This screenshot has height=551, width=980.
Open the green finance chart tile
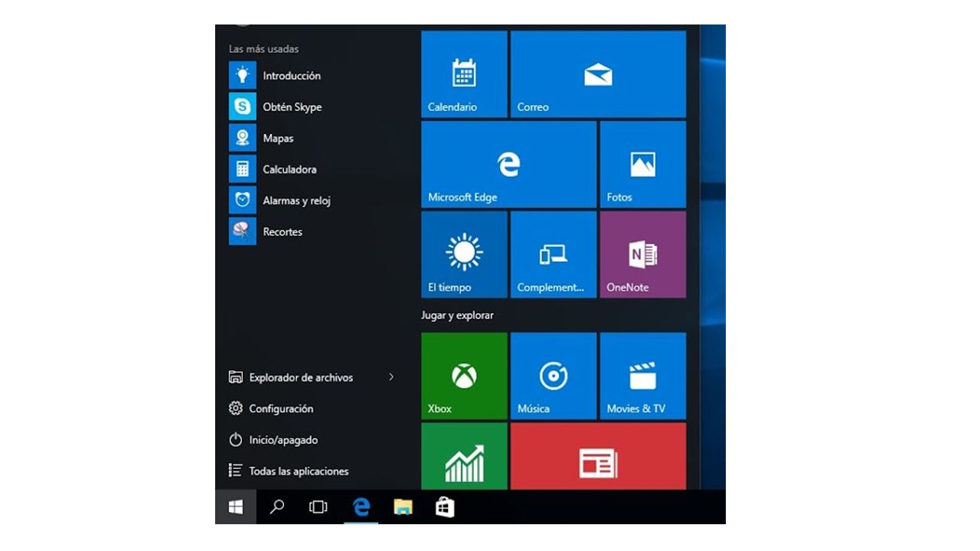pos(464,456)
